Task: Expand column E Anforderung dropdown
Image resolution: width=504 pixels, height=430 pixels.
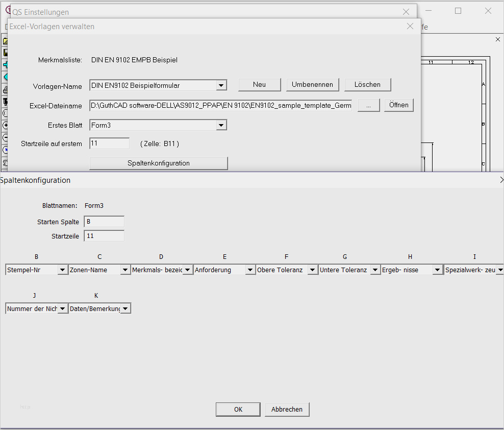Action: 250,270
